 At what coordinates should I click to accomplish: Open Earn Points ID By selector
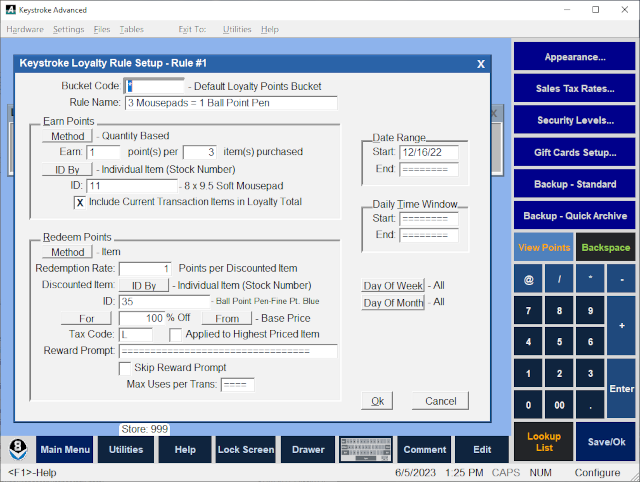(x=68, y=169)
